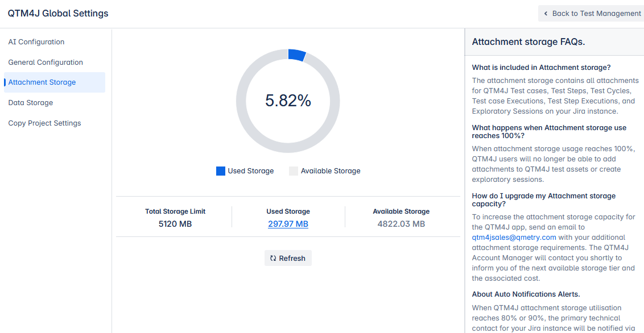Viewport: 644px width, 333px height.
Task: Click the blue Used Storage legend swatch
Action: tap(221, 171)
